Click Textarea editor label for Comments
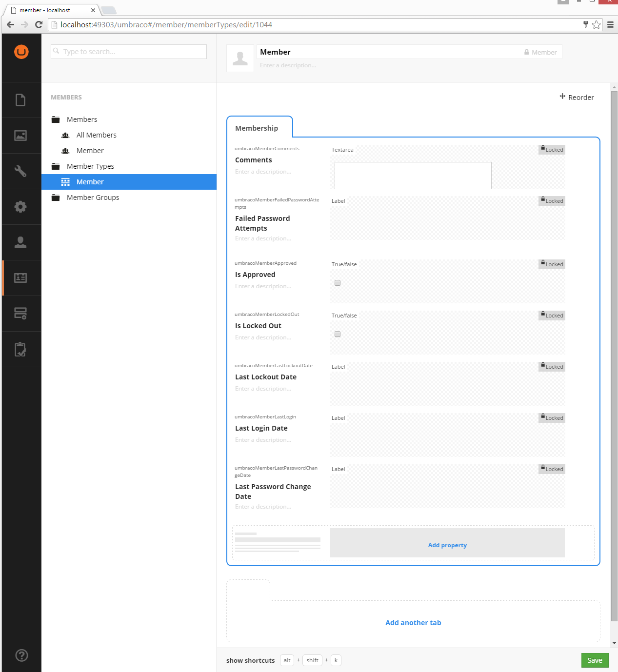This screenshot has height=672, width=618. [342, 150]
